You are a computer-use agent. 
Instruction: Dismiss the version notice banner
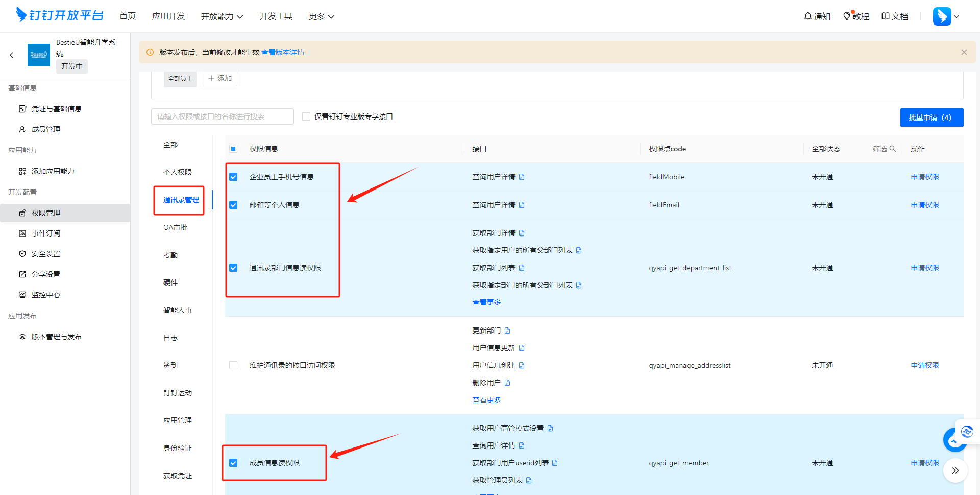pyautogui.click(x=964, y=52)
